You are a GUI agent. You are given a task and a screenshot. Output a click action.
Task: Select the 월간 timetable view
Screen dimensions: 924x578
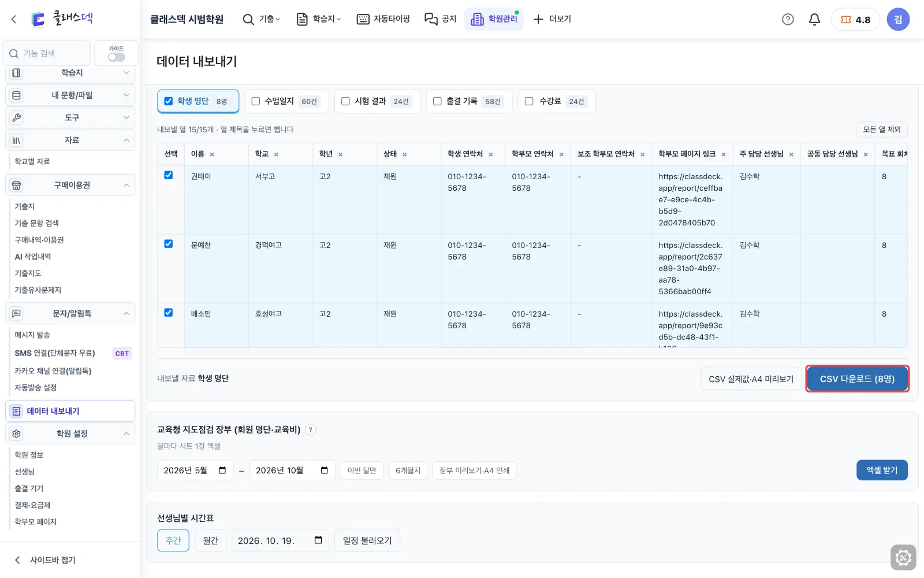(211, 541)
